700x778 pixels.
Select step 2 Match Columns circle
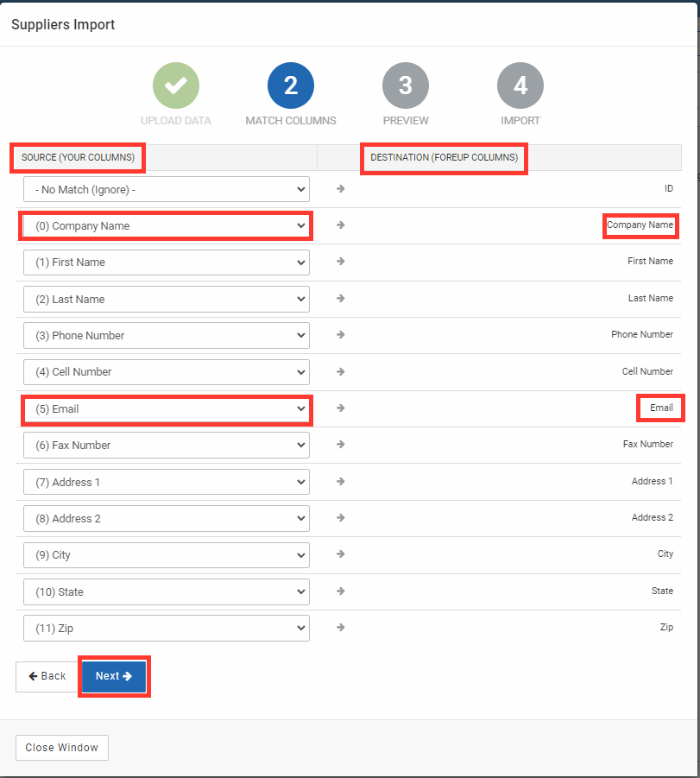291,85
